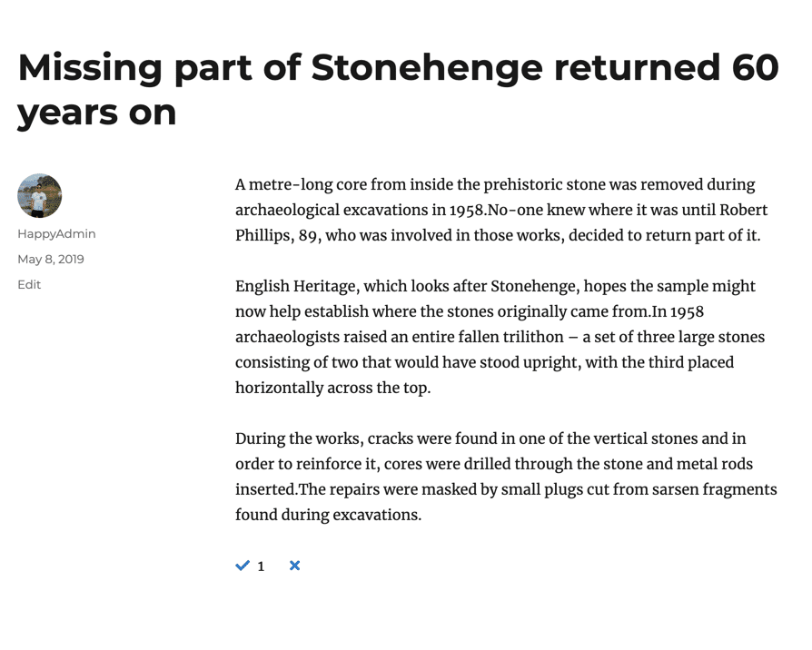Click the blue X dislike icon

point(294,566)
